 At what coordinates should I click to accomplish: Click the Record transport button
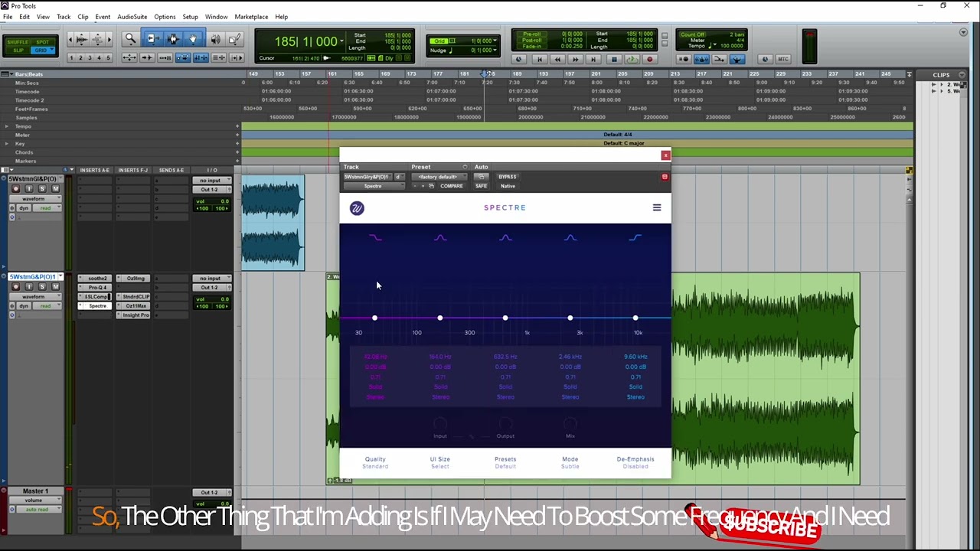650,59
